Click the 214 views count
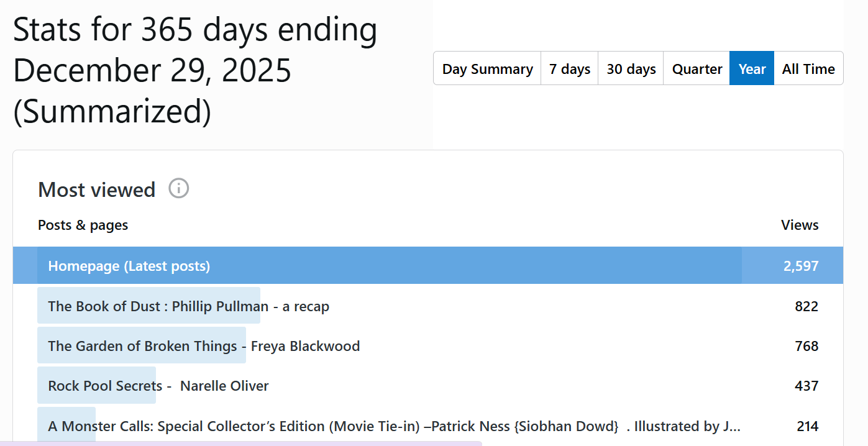Viewport: 868px width, 446px height. pyautogui.click(x=807, y=426)
